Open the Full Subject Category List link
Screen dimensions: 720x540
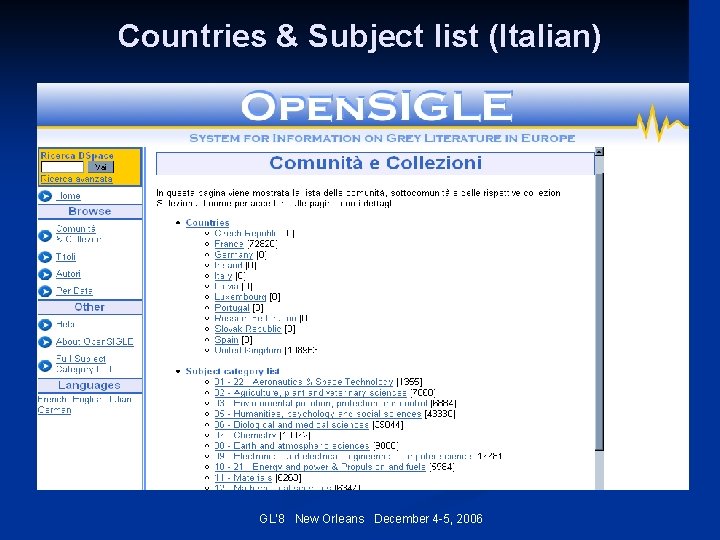point(84,364)
